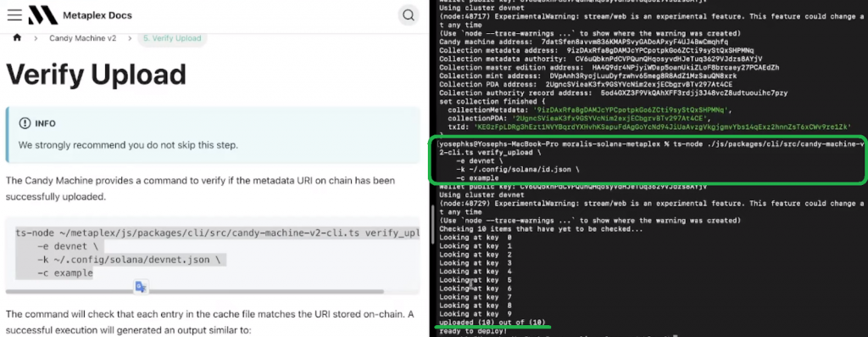Viewport: 868px width, 337px height.
Task: Open the Candy Machine v2 breadcrumb link
Action: pos(82,38)
